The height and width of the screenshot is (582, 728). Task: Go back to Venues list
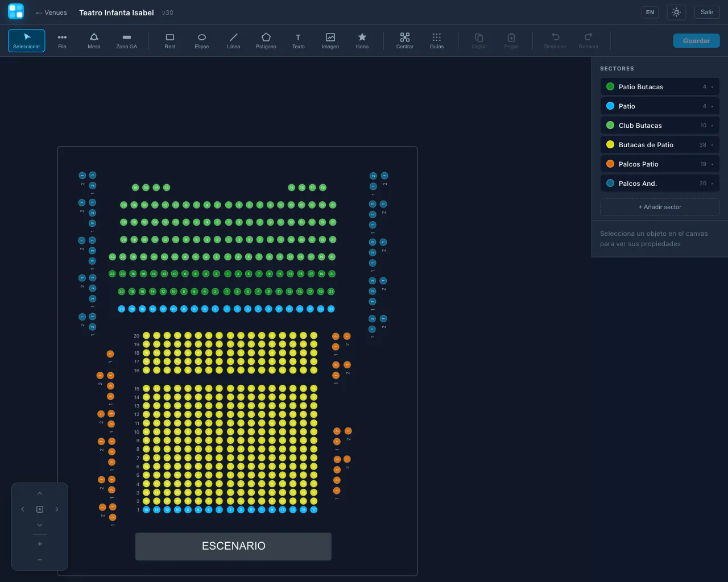pos(51,13)
